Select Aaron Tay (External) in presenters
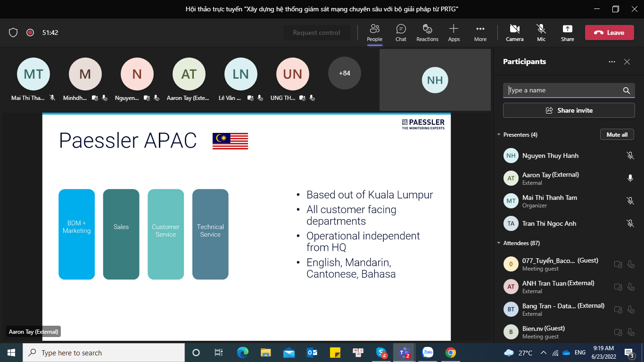Screen dimensions: 644x362 pyautogui.click(x=569, y=178)
